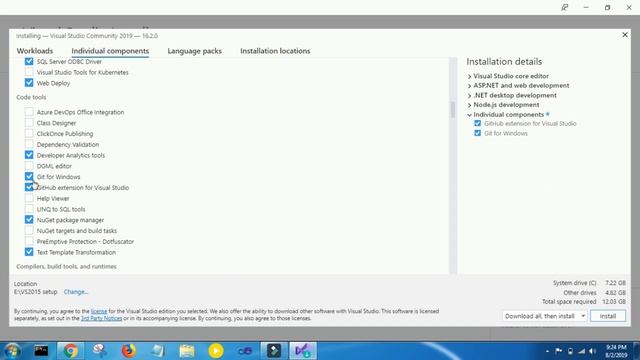Viewport: 640px width, 360px height.
Task: Check ClickOnce Publishing
Action: tap(29, 133)
